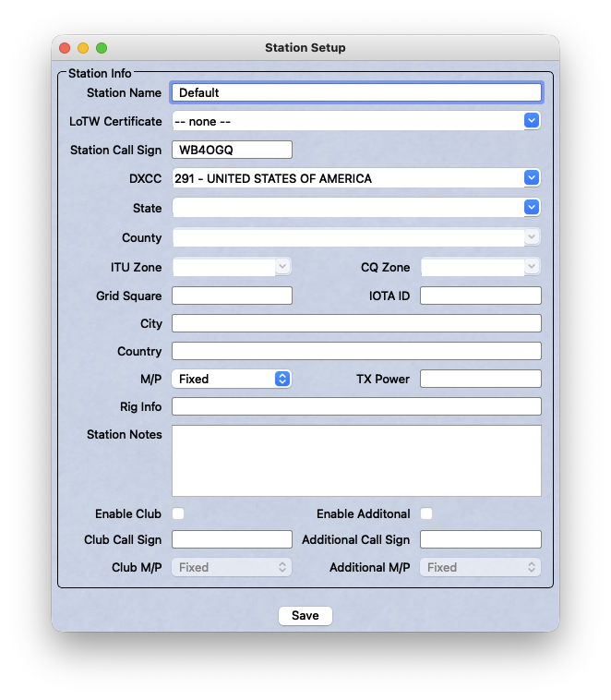Click the Grid Square input field
This screenshot has height=700, width=611.
click(232, 296)
